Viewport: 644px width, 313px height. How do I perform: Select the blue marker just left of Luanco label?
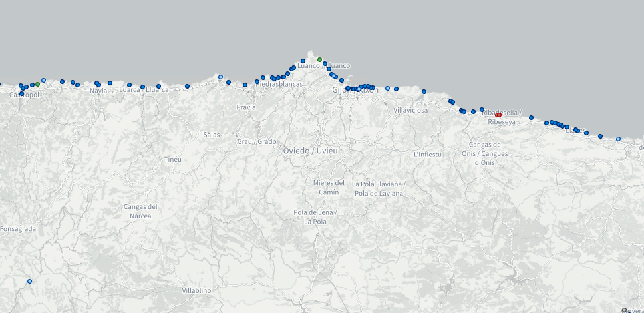(303, 61)
